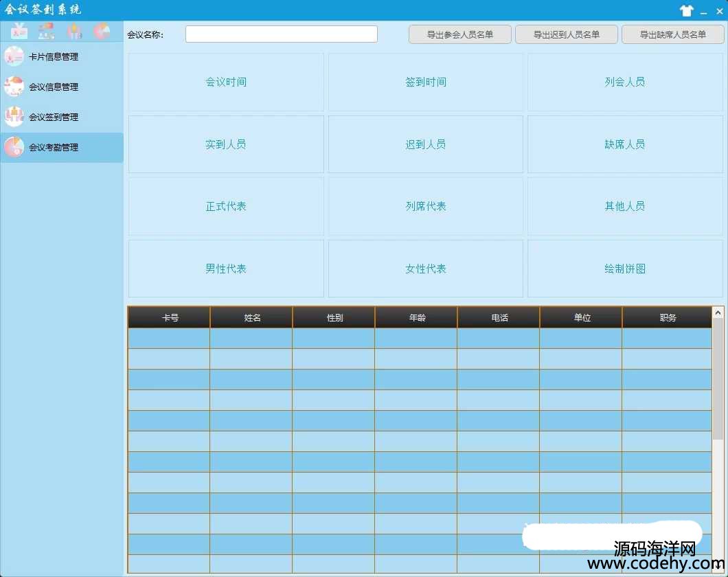
Task: Show 实到人员 list tile
Action: (x=226, y=144)
